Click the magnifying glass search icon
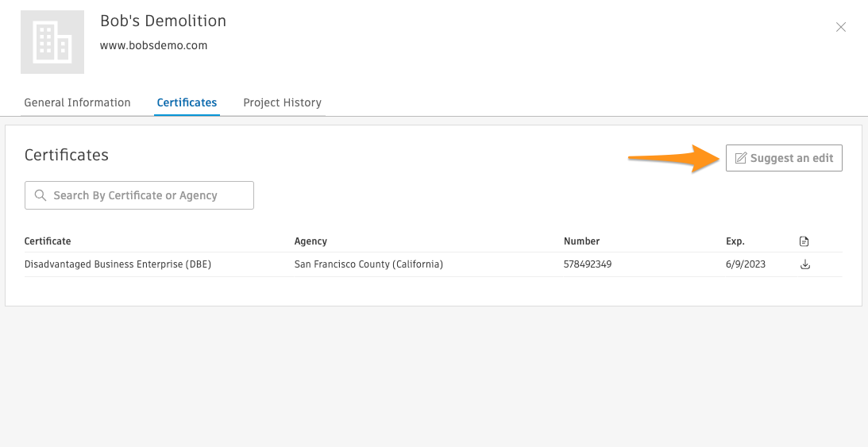Viewport: 868px width, 447px height. [40, 195]
